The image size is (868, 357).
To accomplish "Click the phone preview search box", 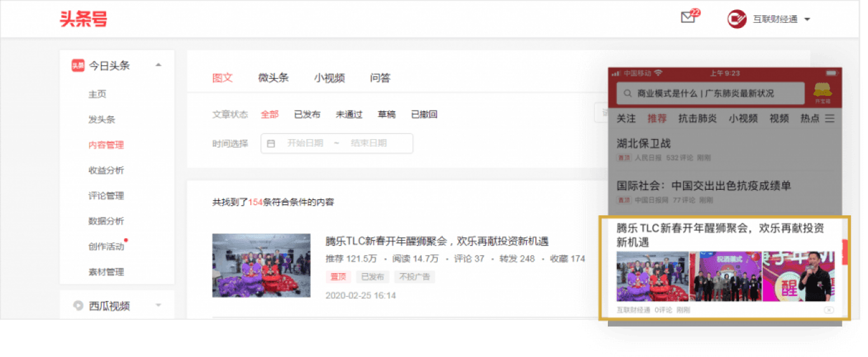I will pyautogui.click(x=710, y=93).
